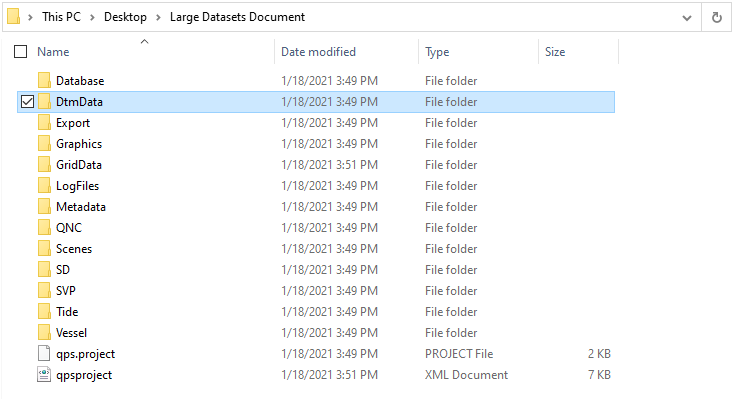Image resolution: width=736 pixels, height=399 pixels.
Task: Select the GridData folder icon
Action: coord(44,164)
